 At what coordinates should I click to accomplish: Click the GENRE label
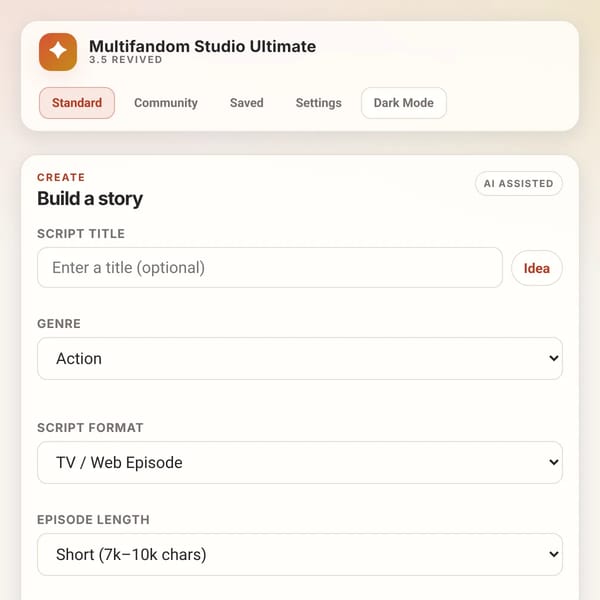(59, 324)
